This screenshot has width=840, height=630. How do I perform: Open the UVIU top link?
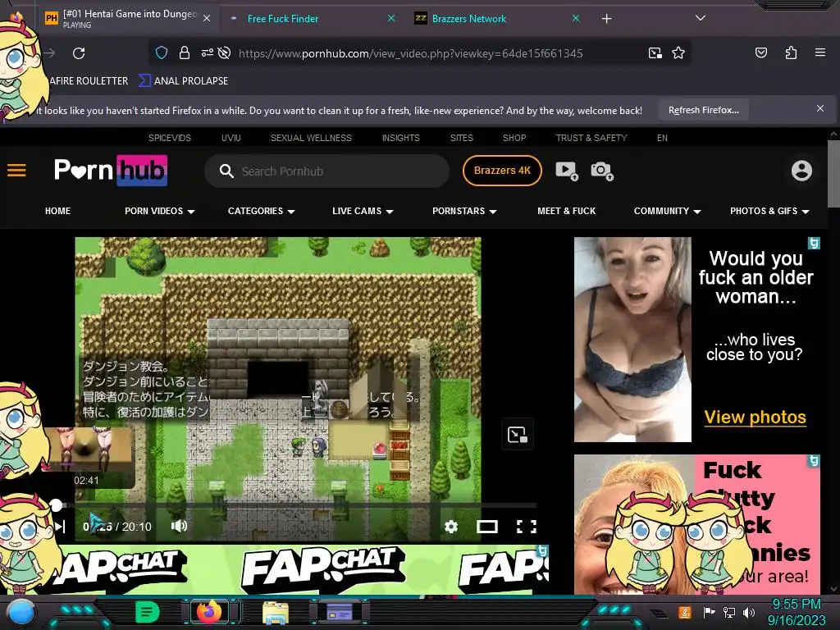(231, 138)
